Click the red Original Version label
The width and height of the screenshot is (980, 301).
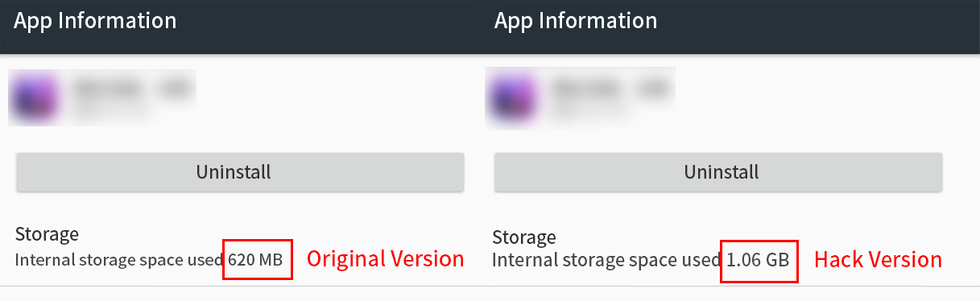386,259
